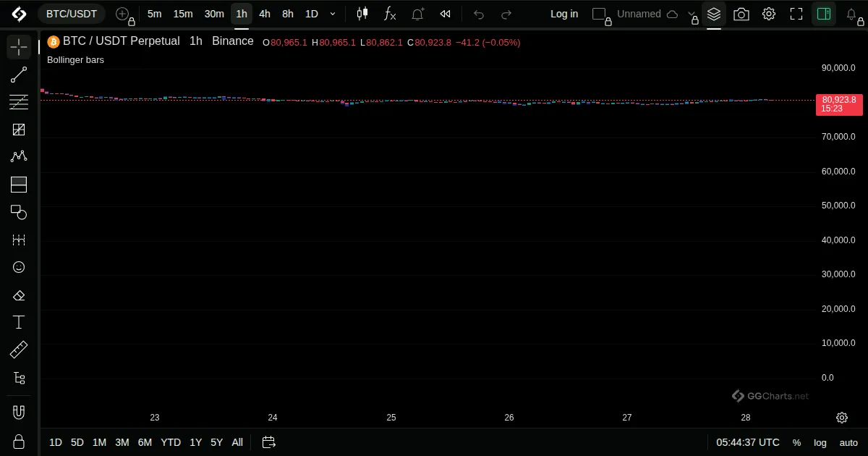Select the trend line drawing tool
Screen dimensions: 868x456
tap(19, 75)
